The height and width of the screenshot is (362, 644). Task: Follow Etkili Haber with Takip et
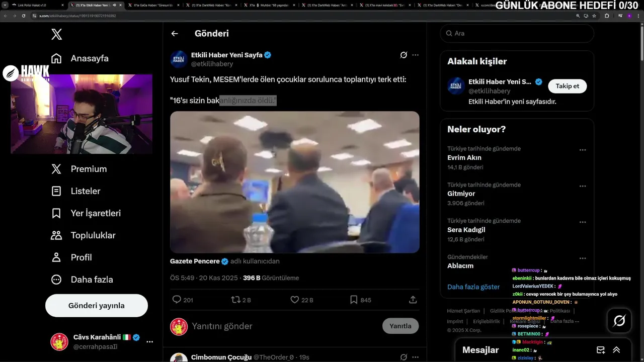pyautogui.click(x=567, y=86)
